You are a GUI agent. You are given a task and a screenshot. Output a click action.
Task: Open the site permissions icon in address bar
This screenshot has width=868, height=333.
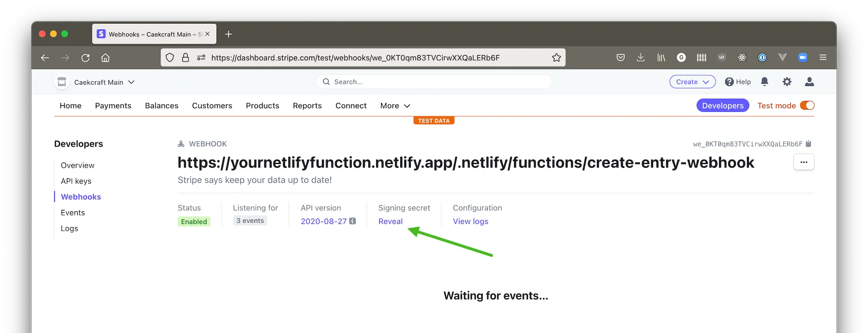click(x=201, y=57)
